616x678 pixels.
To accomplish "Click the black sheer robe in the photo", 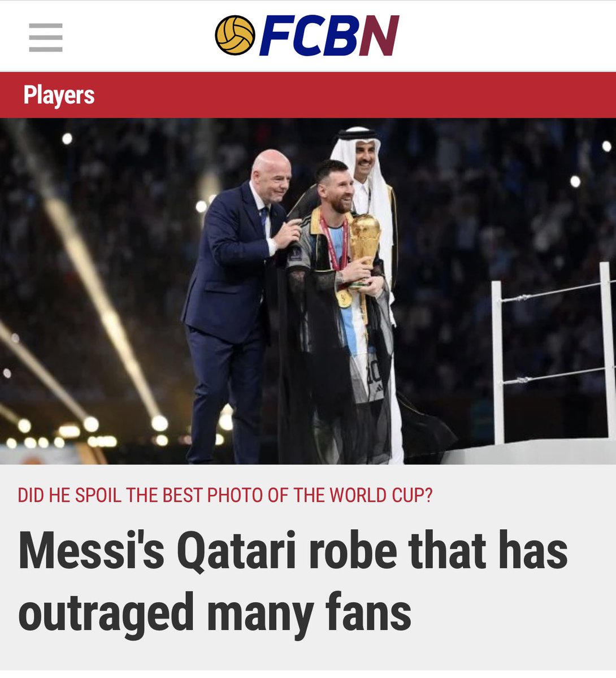I will [333, 362].
